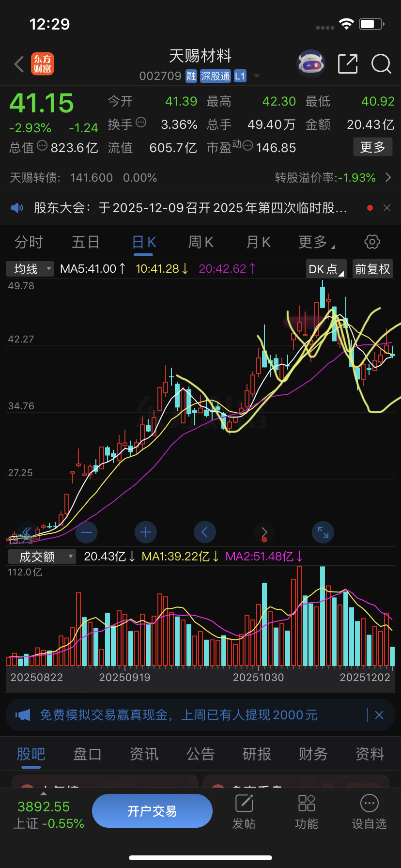The height and width of the screenshot is (868, 401).
Task: Close the simulated trading promo banner
Action: click(x=379, y=715)
